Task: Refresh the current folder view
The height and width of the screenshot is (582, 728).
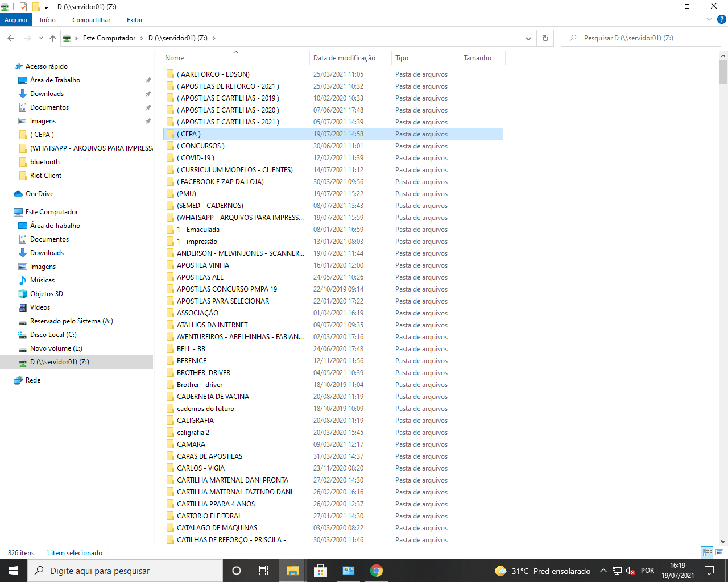Action: coord(545,38)
